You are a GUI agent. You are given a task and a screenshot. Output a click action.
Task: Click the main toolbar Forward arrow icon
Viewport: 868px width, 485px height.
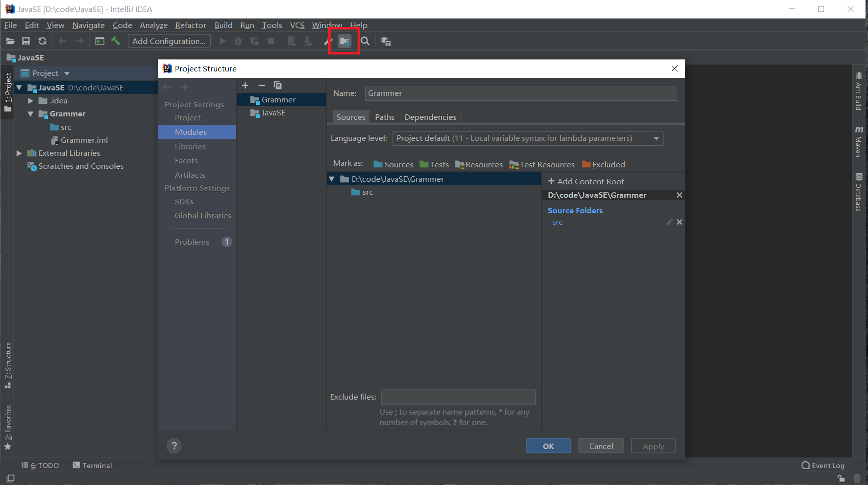click(x=79, y=41)
